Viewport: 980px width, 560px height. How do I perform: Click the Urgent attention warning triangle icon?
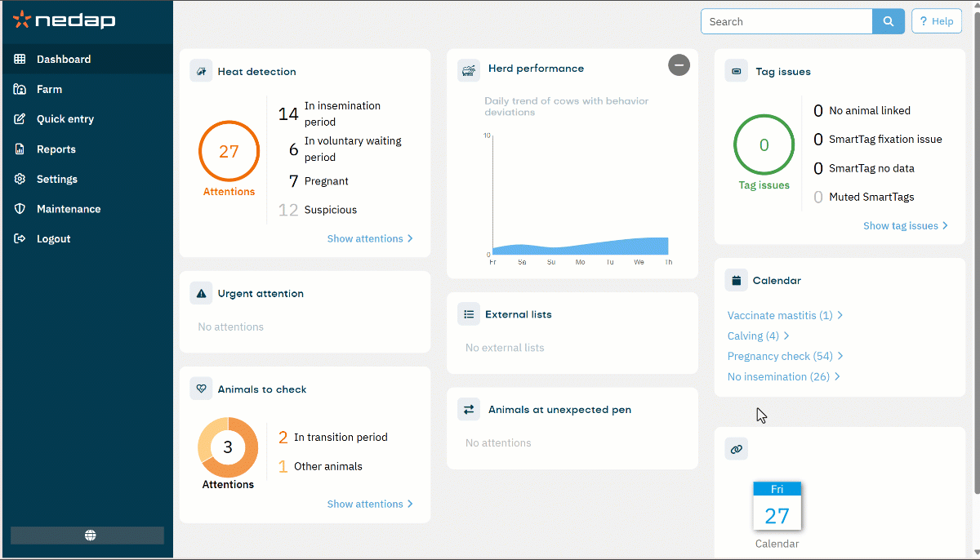201,293
